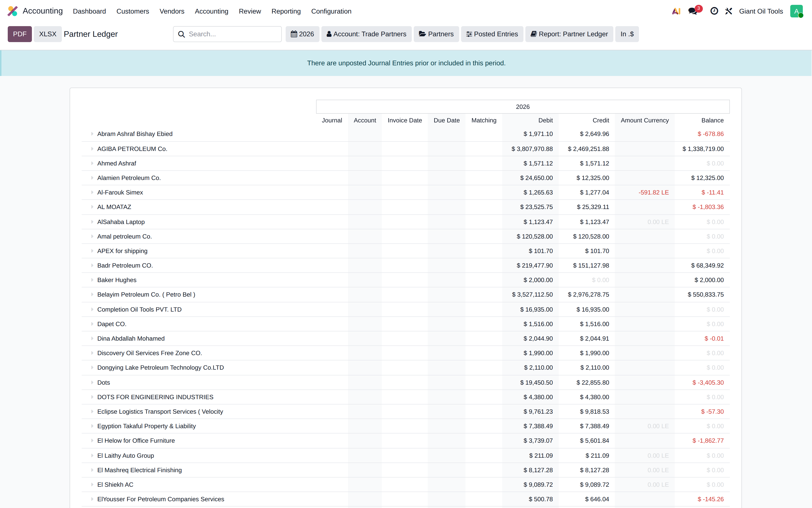Expand APEX for shipping row
The height and width of the screenshot is (508, 812).
(92, 251)
